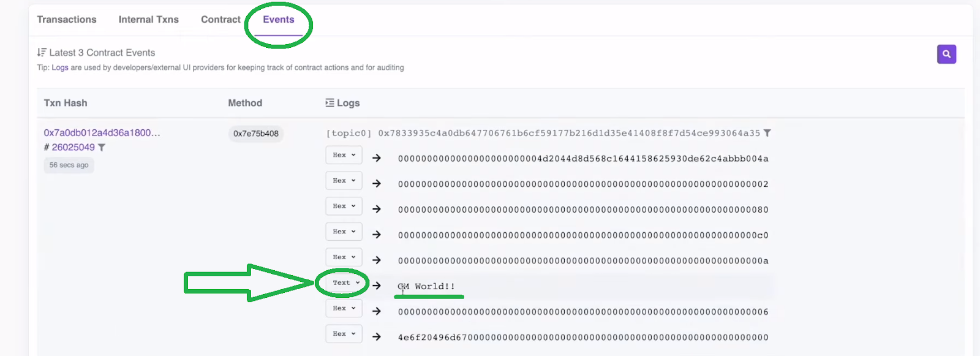Open the Hex dropdown for the value ending 006

(344, 308)
